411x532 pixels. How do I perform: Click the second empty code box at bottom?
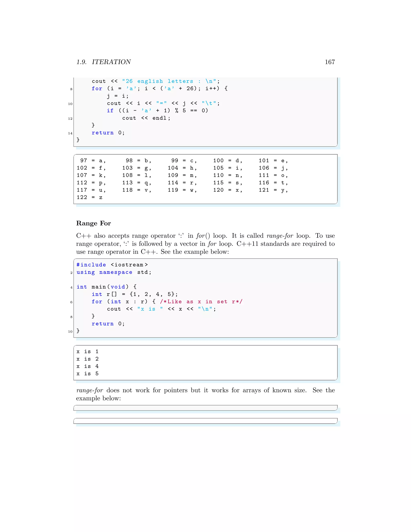tap(205, 421)
